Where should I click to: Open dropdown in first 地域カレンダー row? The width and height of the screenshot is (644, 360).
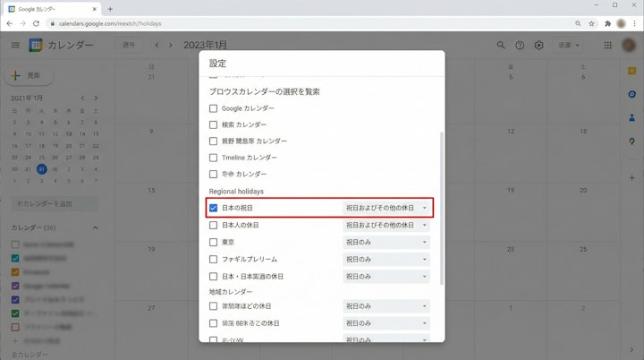[386, 306]
